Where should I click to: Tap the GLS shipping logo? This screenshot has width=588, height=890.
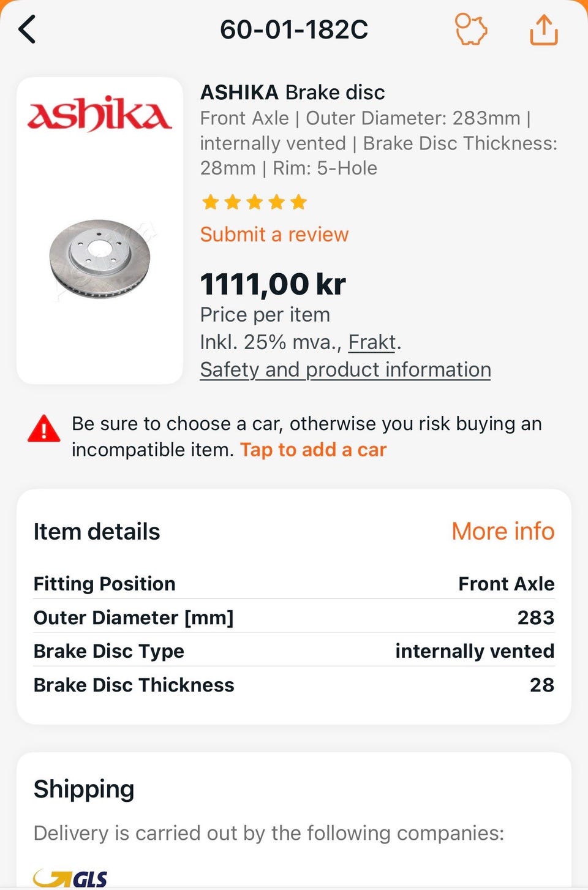coord(70,879)
